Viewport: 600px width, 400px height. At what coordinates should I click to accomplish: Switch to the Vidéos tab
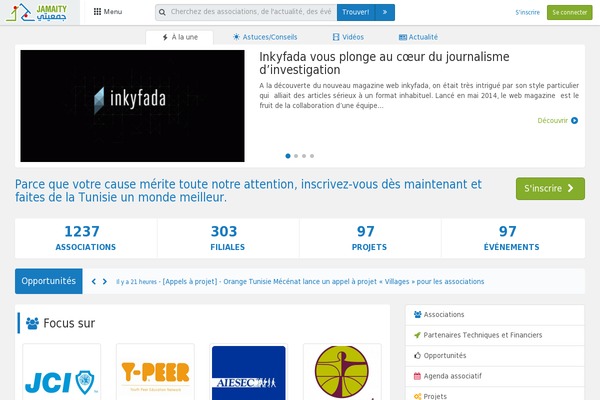coord(348,37)
